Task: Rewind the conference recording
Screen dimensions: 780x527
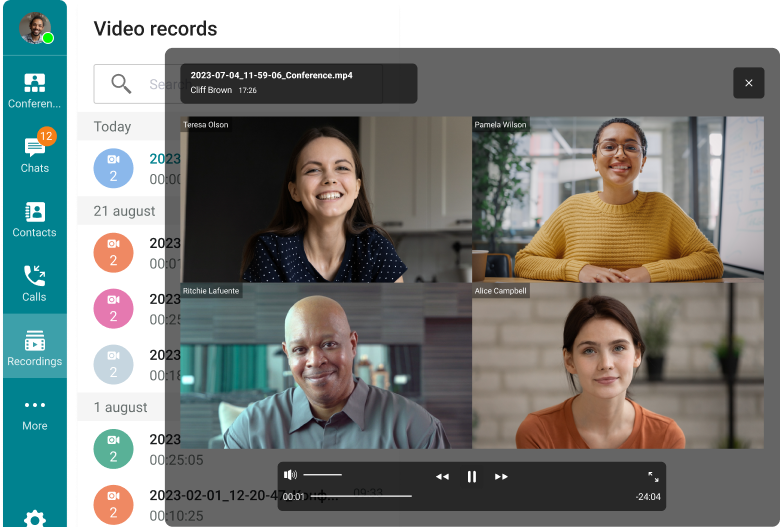Action: (442, 477)
